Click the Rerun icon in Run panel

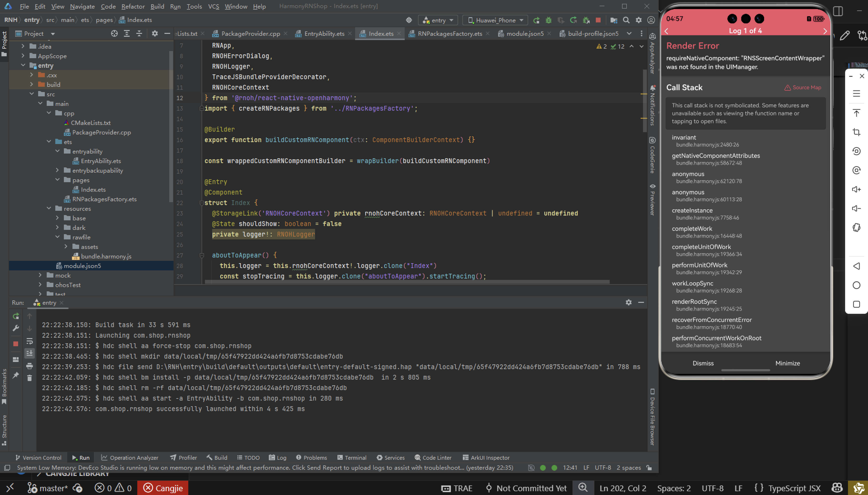pos(16,316)
